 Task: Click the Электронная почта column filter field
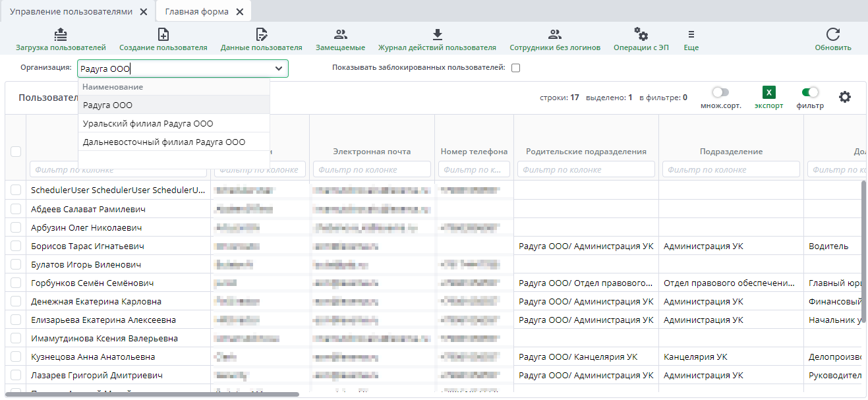[372, 169]
